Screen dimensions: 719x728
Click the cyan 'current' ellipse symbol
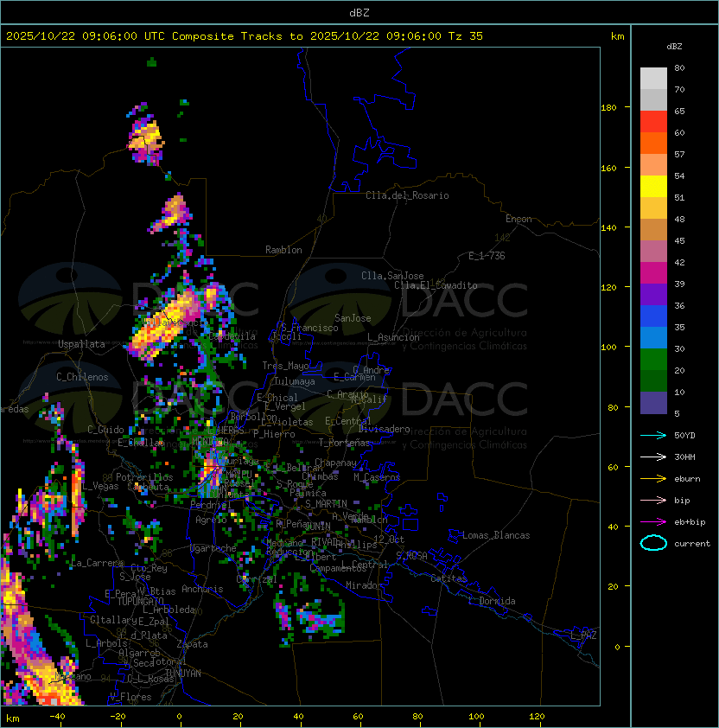[x=653, y=543]
